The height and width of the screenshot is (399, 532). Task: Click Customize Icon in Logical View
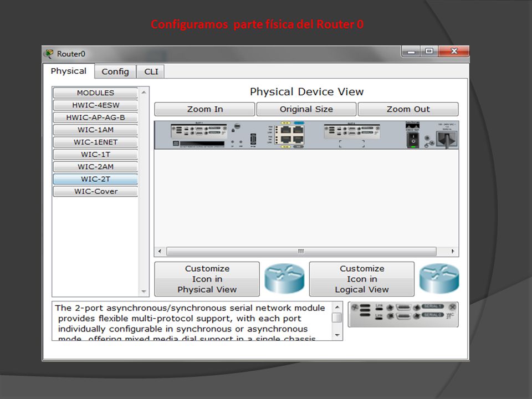tap(362, 279)
